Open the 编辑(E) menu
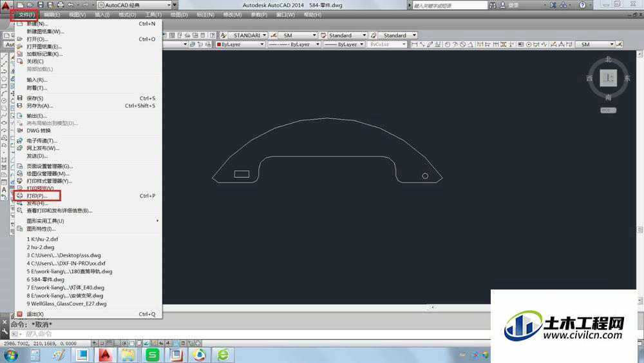644x363 pixels. click(52, 15)
